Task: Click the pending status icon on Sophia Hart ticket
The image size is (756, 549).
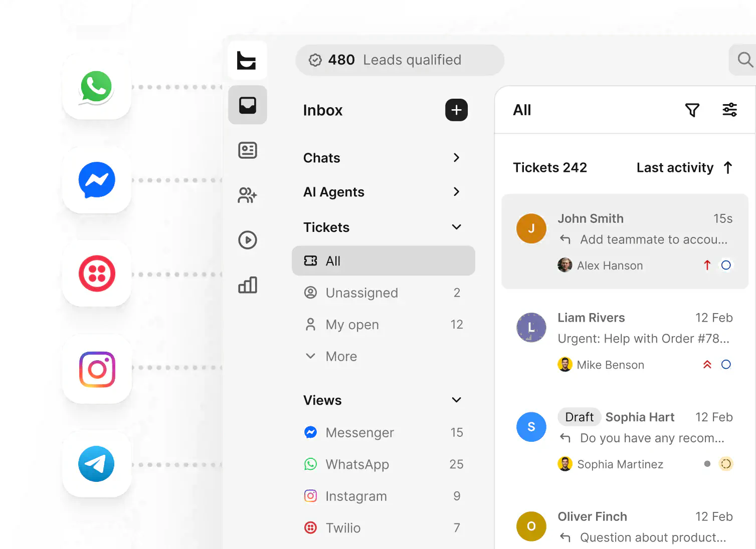Action: click(726, 464)
